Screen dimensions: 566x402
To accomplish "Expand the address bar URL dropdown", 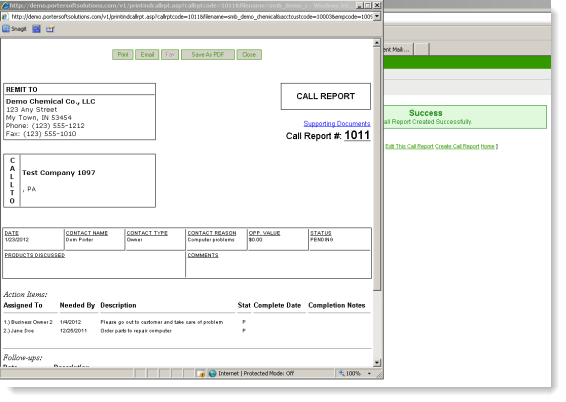I will click(377, 17).
